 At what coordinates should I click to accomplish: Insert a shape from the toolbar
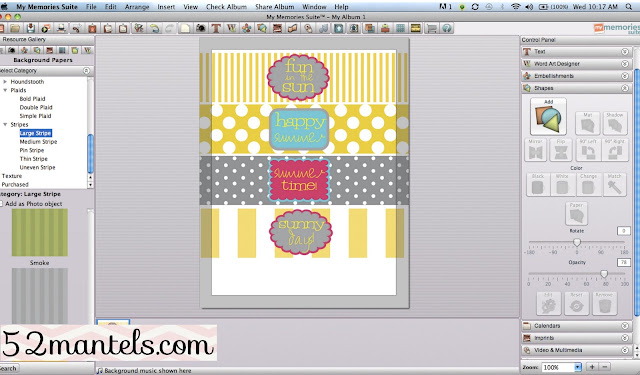coord(262,28)
